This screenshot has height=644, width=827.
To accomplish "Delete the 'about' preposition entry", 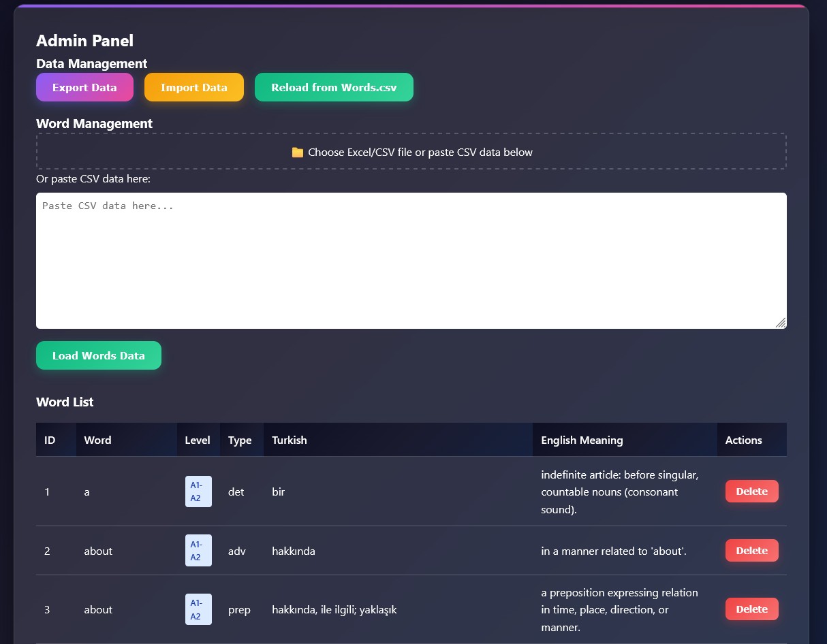I will point(751,609).
